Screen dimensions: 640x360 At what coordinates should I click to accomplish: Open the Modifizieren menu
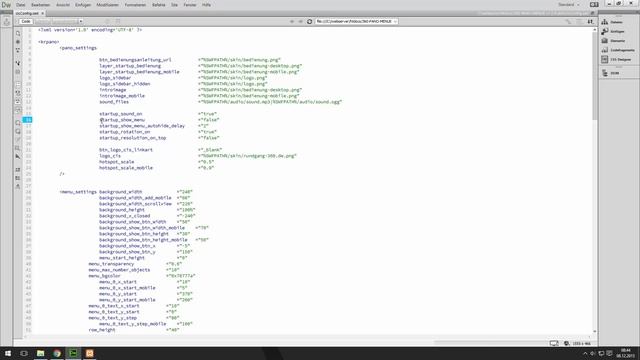point(107,5)
